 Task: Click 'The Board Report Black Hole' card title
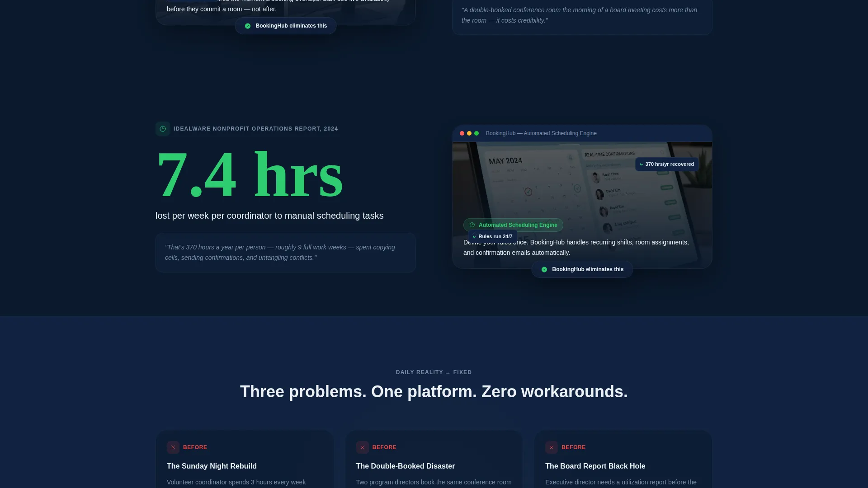pos(595,466)
